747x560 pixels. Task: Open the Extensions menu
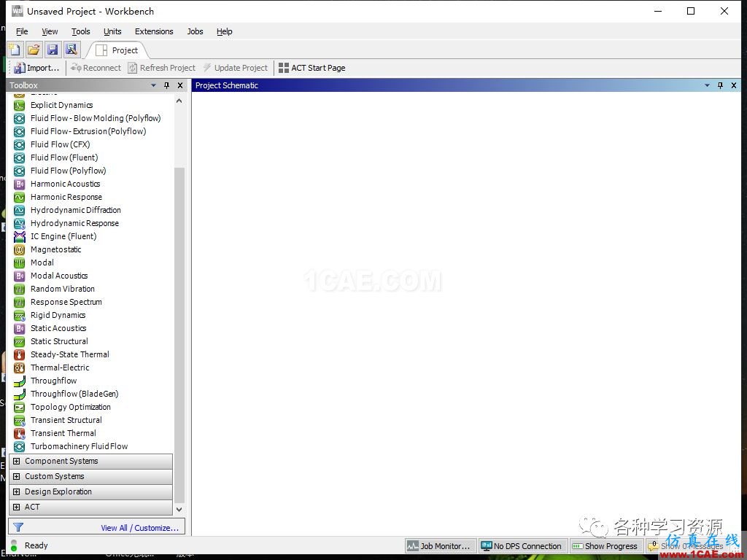point(154,31)
